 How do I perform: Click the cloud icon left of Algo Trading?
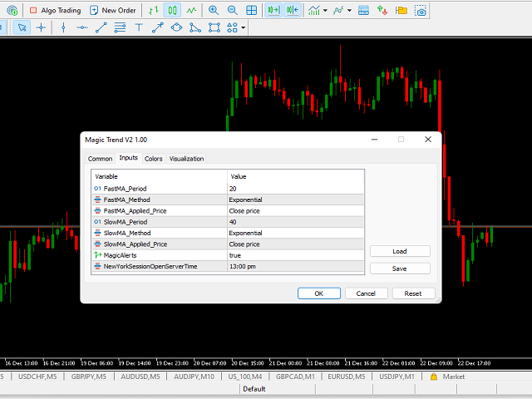[12, 11]
